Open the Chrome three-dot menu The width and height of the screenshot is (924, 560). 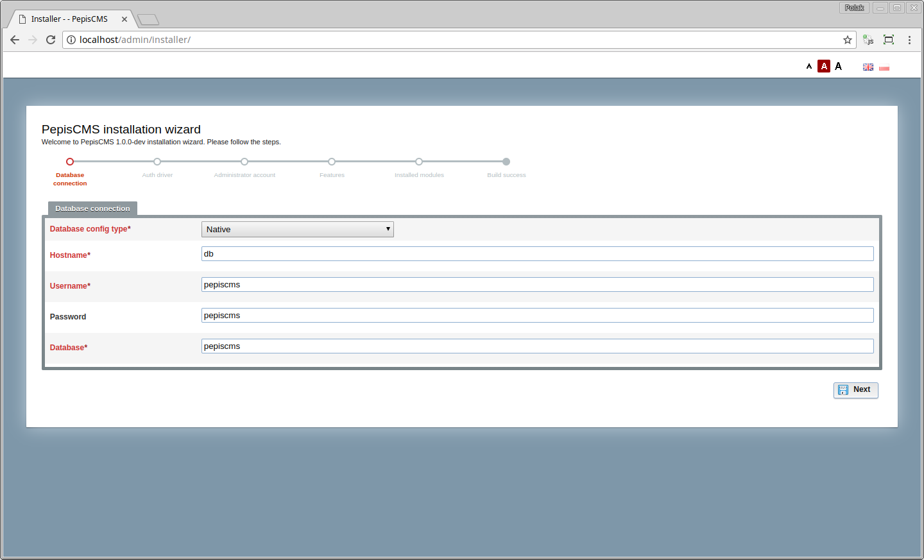pos(909,40)
